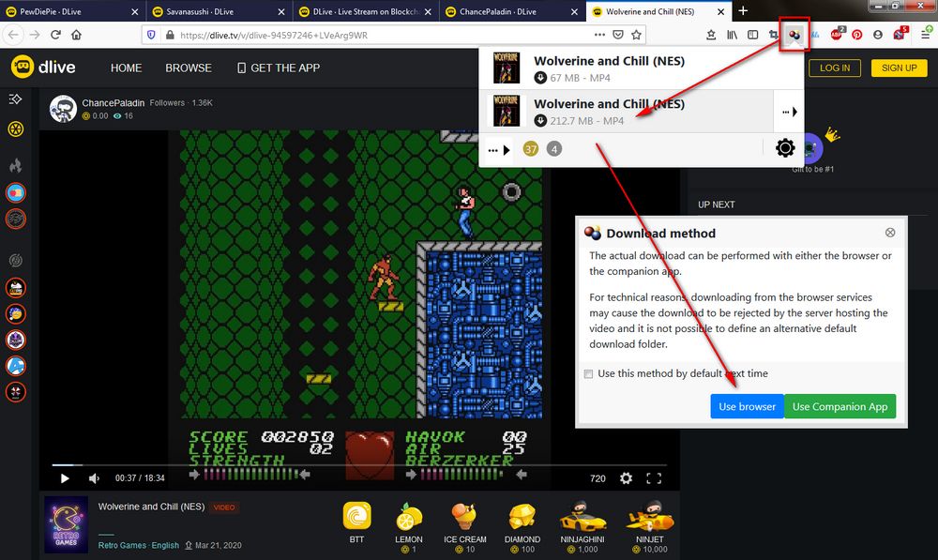Switch to PewDiePie - DLive tab
Image resolution: width=938 pixels, height=560 pixels.
point(72,11)
